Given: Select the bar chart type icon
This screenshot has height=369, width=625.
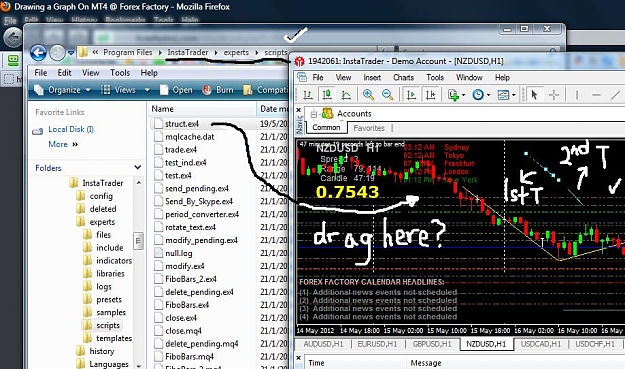Looking at the screenshot, I should pos(308,95).
